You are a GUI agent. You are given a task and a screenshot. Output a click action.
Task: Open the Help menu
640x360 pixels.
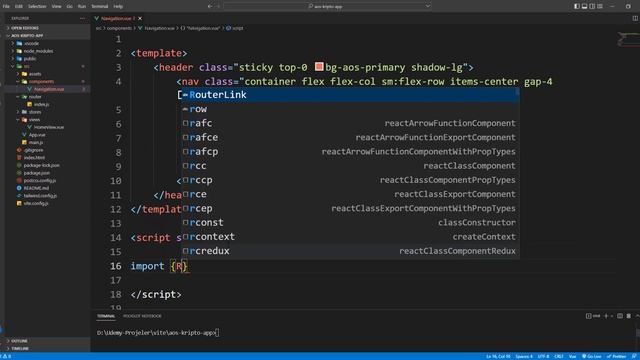pyautogui.click(x=118, y=7)
